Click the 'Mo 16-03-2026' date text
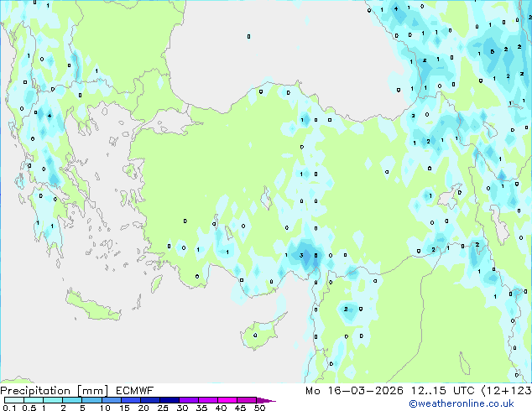Image resolution: width=532 pixels, height=411 pixels. [354, 391]
